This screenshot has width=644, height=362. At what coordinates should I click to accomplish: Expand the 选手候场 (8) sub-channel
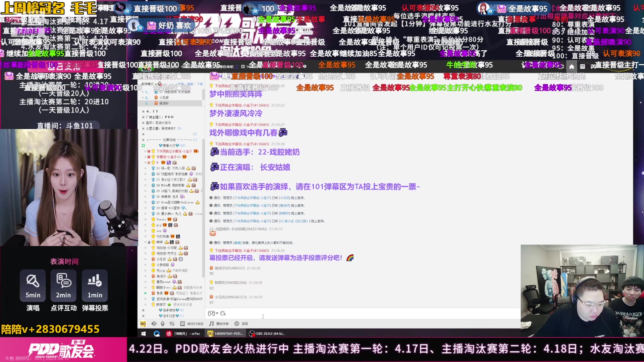(x=171, y=310)
